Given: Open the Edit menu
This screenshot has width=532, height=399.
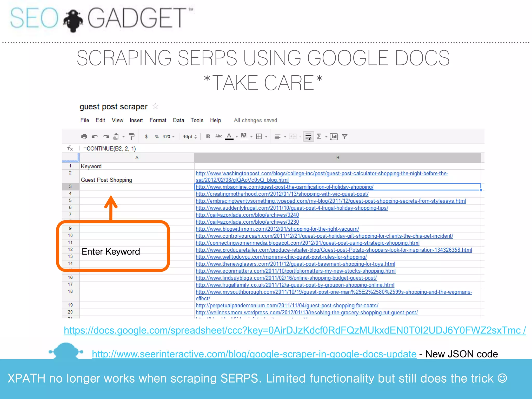Looking at the screenshot, I should click(x=100, y=120).
